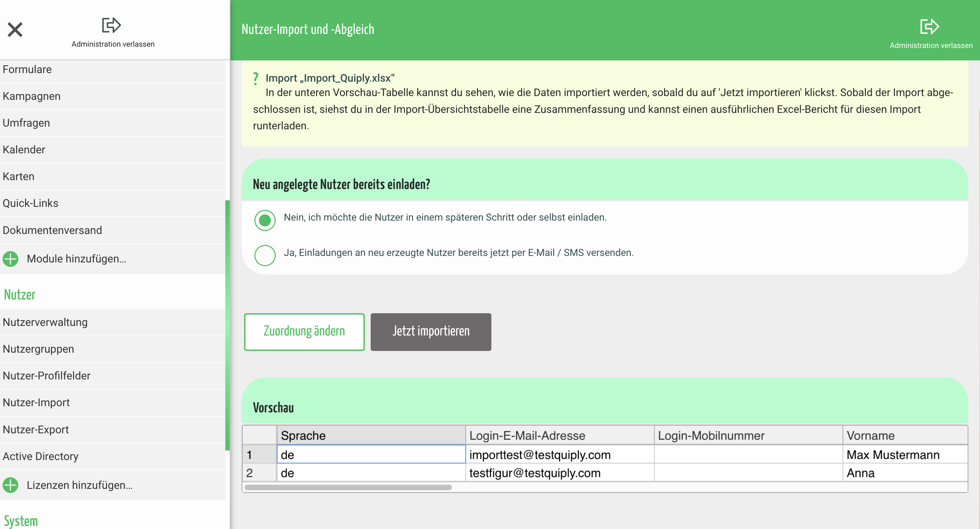The image size is (980, 529).
Task: Open Nutzer-Import page
Action: pyautogui.click(x=112, y=403)
